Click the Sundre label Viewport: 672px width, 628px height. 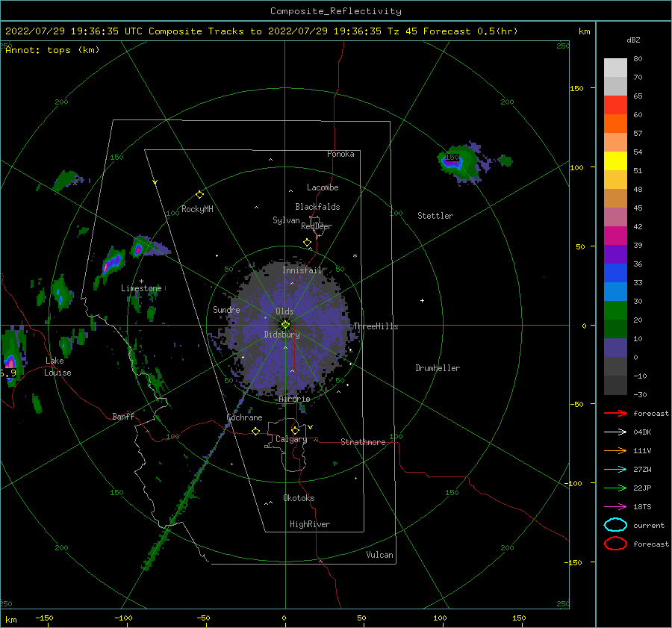coord(226,309)
